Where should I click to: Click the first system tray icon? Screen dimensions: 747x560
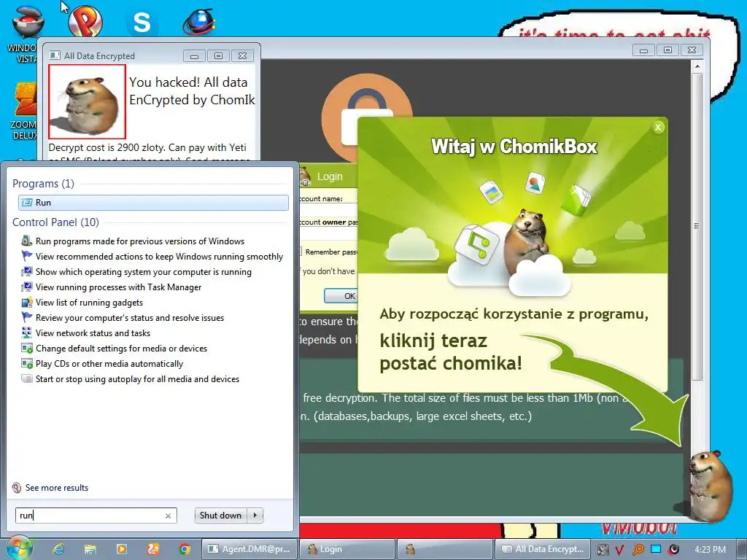tap(603, 550)
